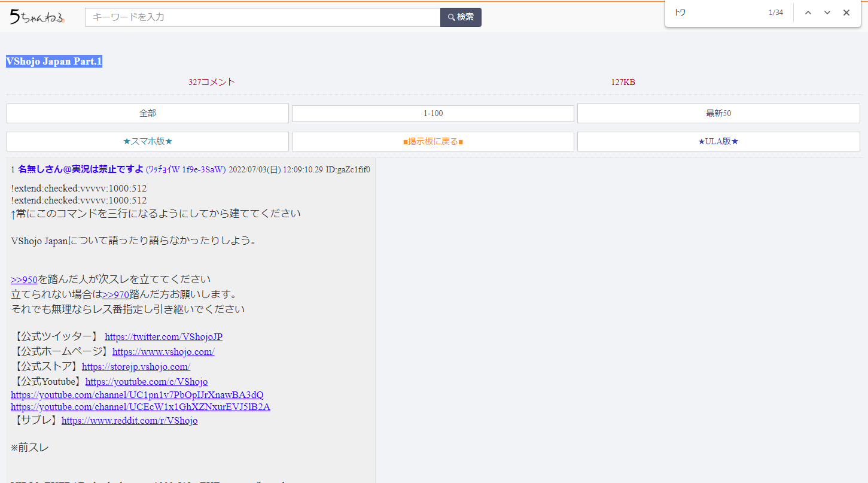868x483 pixels.
Task: Click the 327コメント comment count
Action: [x=212, y=82]
